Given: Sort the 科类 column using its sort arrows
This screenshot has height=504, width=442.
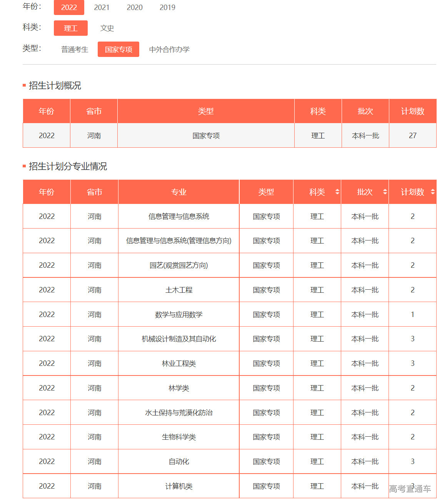Looking at the screenshot, I should [x=337, y=192].
